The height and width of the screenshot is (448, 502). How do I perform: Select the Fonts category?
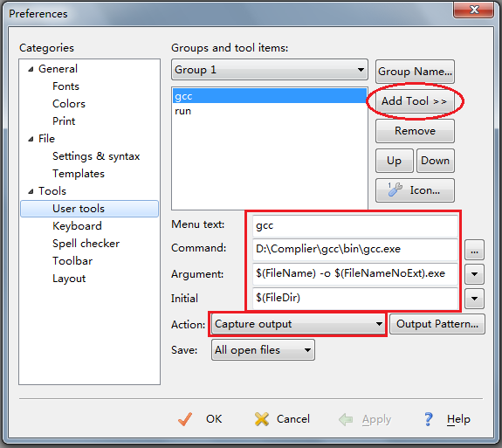tap(65, 86)
